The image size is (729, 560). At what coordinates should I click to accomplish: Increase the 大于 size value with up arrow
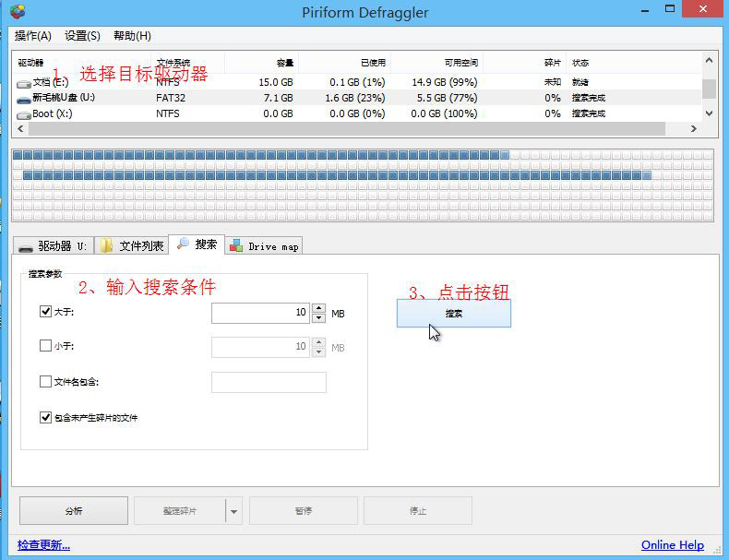coord(318,308)
